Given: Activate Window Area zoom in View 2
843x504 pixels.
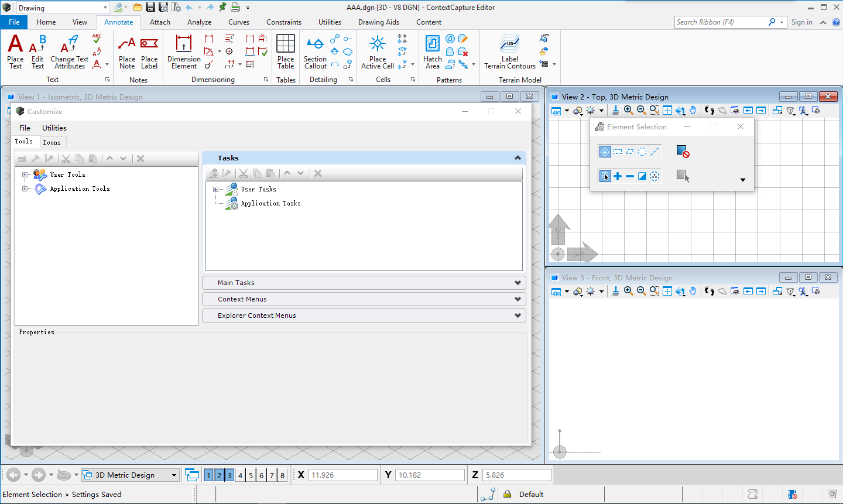Looking at the screenshot, I should [x=654, y=110].
